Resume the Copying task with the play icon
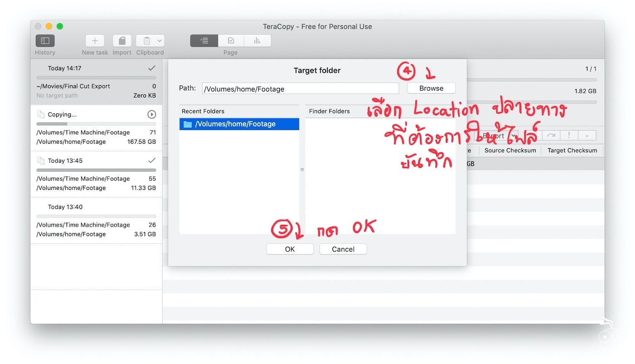 [152, 114]
